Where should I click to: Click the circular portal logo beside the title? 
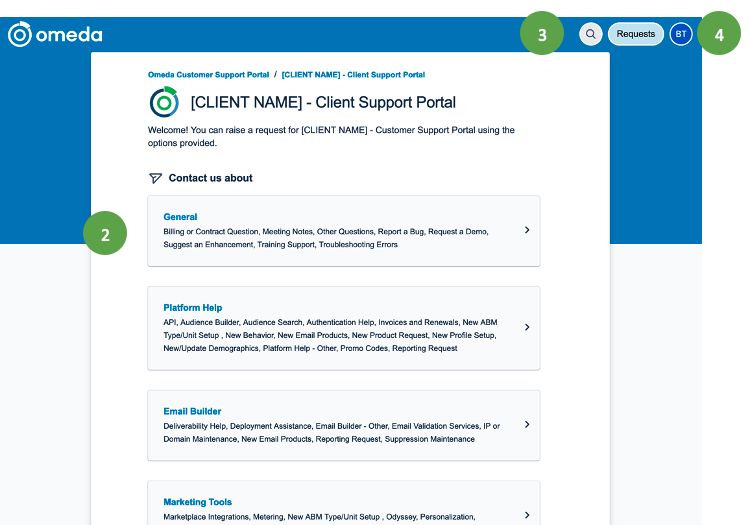coord(164,102)
